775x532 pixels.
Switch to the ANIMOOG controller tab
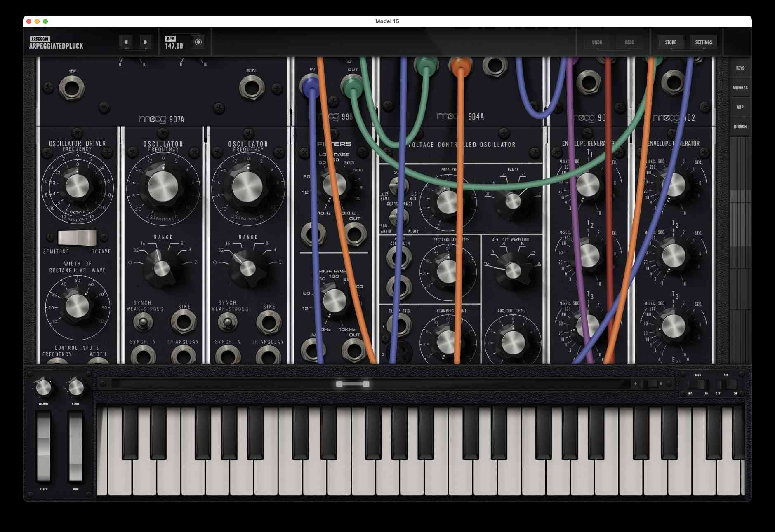click(x=740, y=88)
